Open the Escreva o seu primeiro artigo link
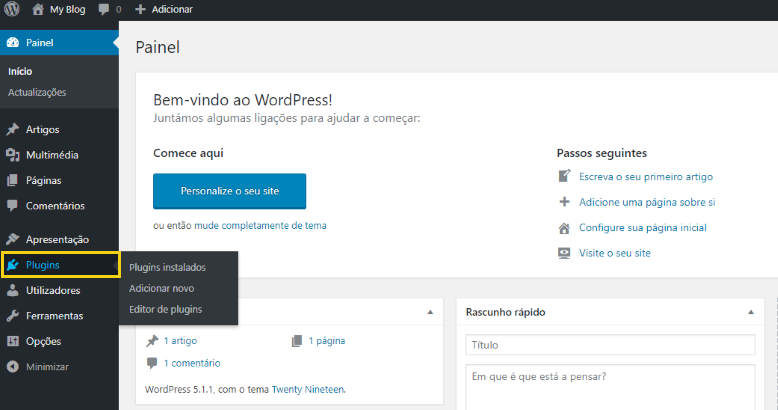The image size is (778, 410). (x=646, y=177)
